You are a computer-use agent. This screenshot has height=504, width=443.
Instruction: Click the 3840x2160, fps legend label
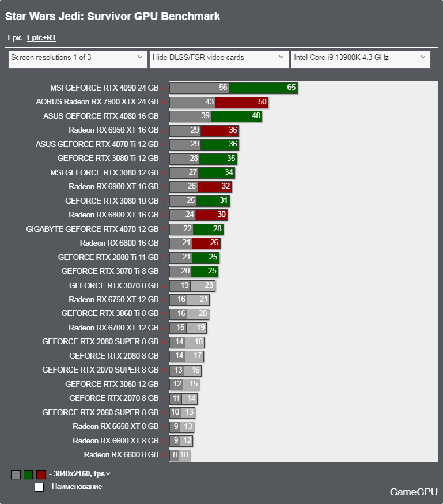point(79,474)
